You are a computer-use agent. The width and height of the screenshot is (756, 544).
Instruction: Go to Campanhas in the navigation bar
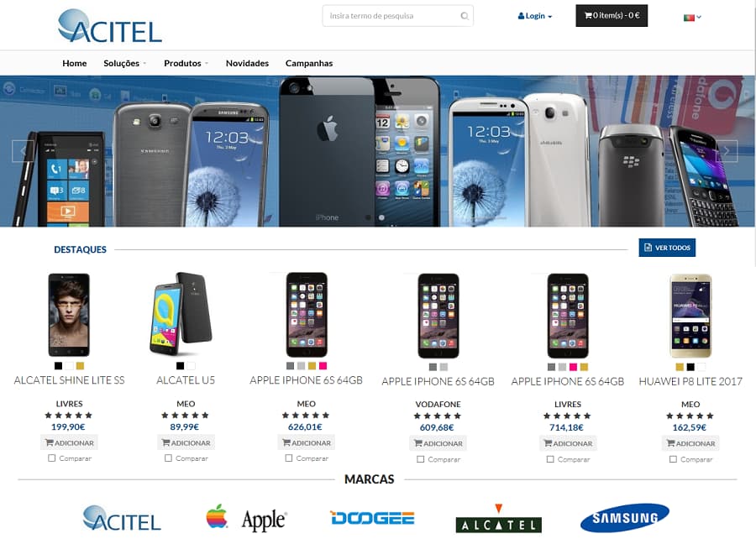(309, 63)
